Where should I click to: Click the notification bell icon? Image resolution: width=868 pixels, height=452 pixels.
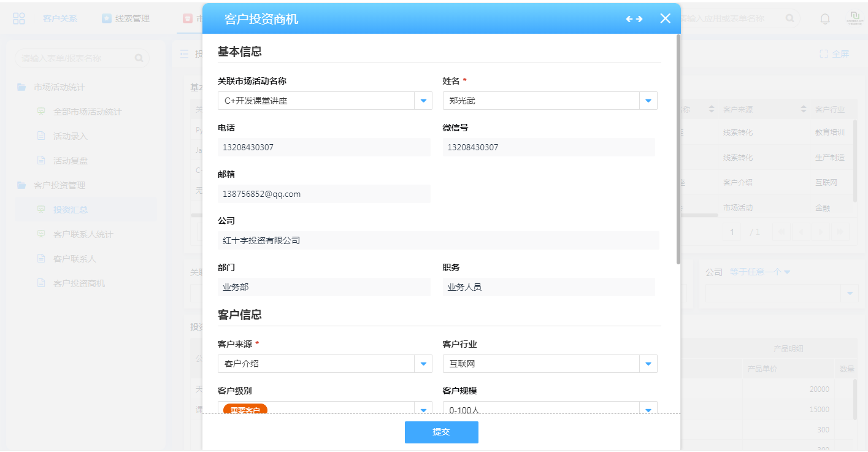825,18
